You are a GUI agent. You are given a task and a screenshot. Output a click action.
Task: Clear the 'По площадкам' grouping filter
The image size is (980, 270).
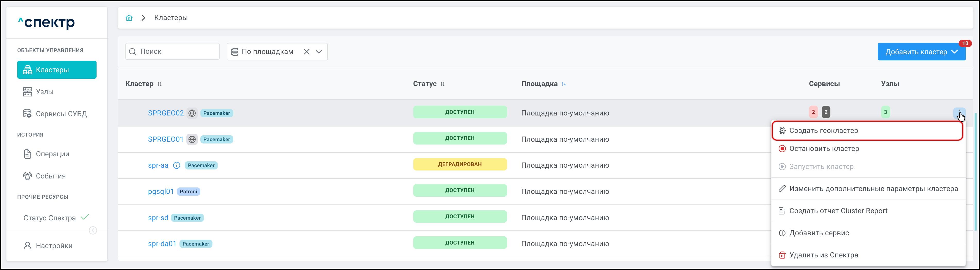click(x=306, y=52)
